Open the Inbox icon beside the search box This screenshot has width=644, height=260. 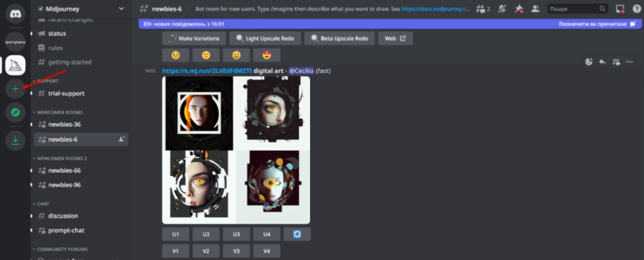coord(620,9)
